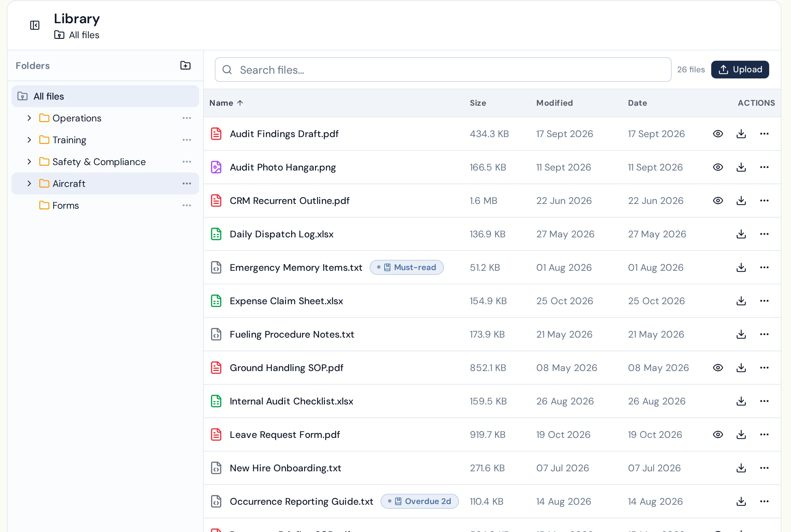Click the Upload button
Viewport: 791px width, 532px height.
click(740, 70)
